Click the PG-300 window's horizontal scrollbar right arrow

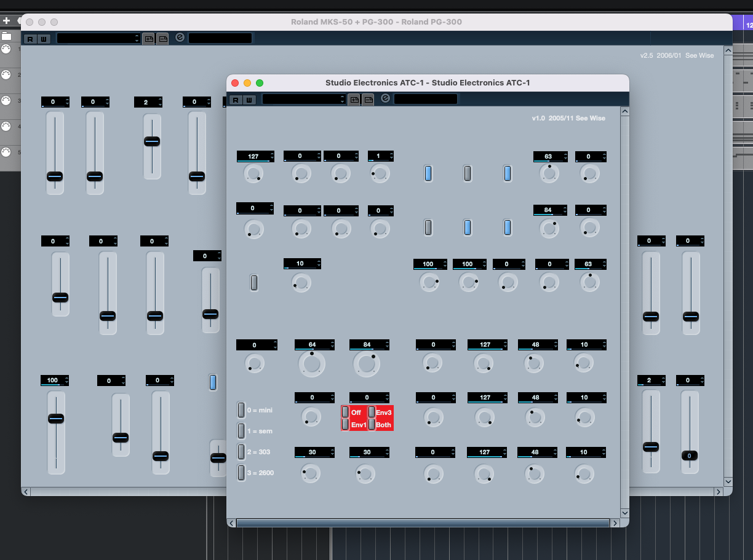[x=718, y=492]
